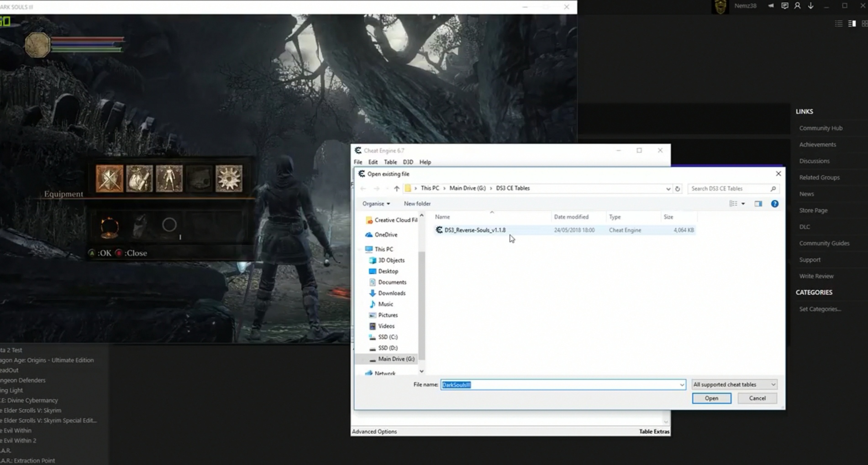Screen dimensions: 868x465
Task: Select The Evil Within 2 in Steam library
Action: coord(18,441)
